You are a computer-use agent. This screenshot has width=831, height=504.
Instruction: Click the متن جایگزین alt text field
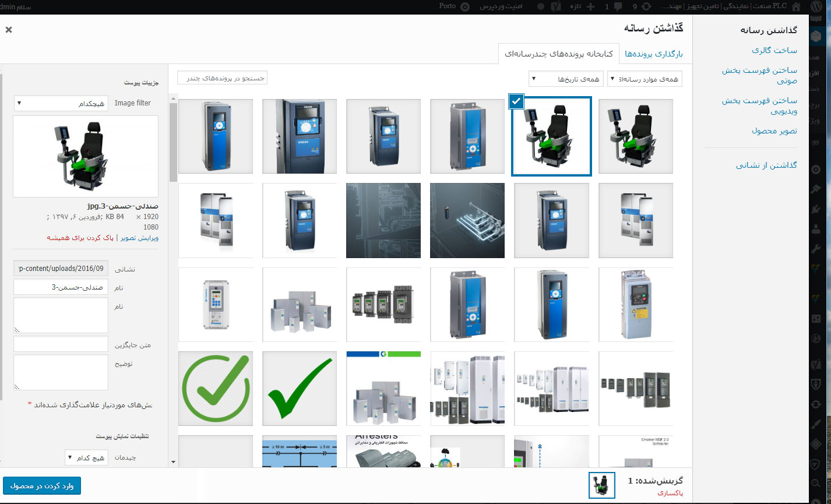pos(61,344)
